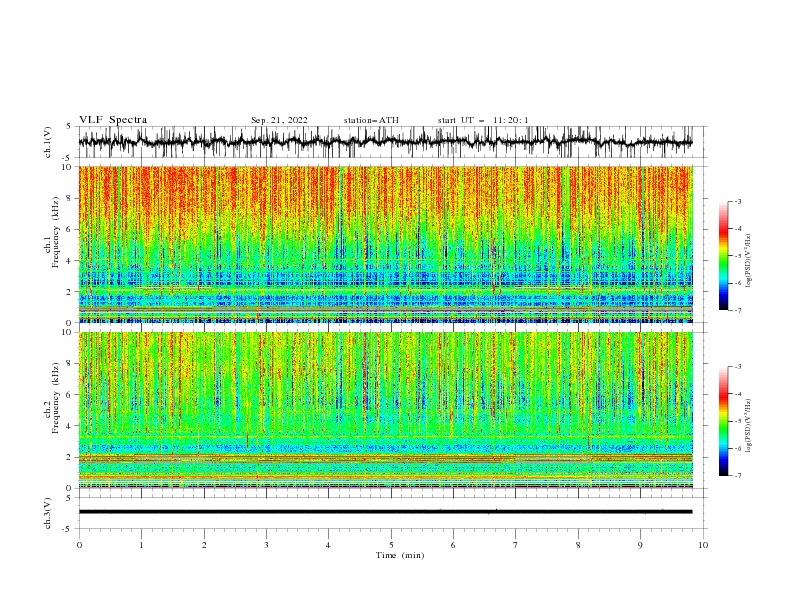Viewport: 792px width, 612px height.
Task: Click the ch.2 "Frequency (kHz)" axis label
Action: pyautogui.click(x=56, y=397)
